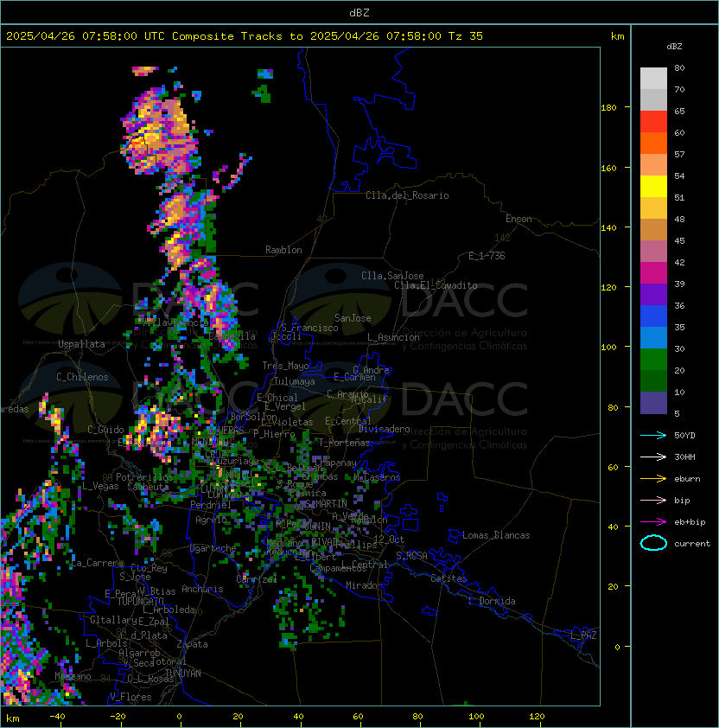This screenshot has width=719, height=728.
Task: Click the 'Clla.SanJose' map label
Action: coord(392,276)
